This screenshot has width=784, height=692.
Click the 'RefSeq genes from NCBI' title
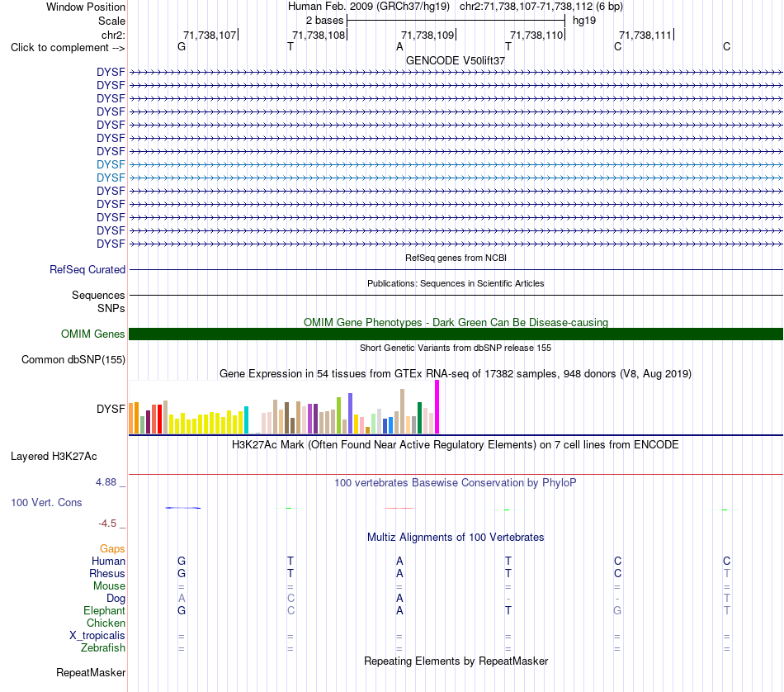(456, 258)
